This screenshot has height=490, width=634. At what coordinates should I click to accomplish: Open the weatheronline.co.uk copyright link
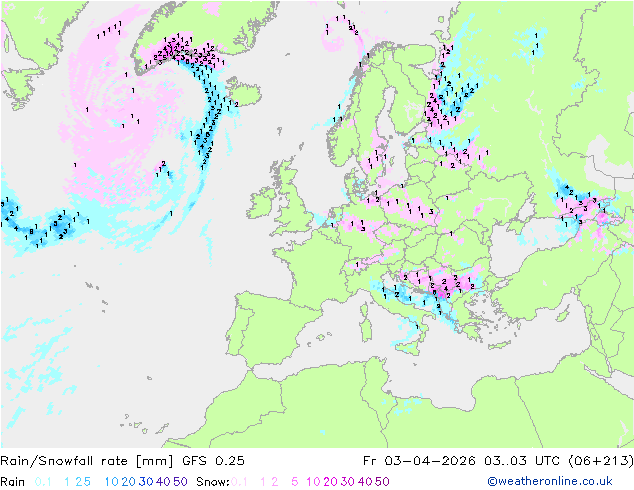550,481
